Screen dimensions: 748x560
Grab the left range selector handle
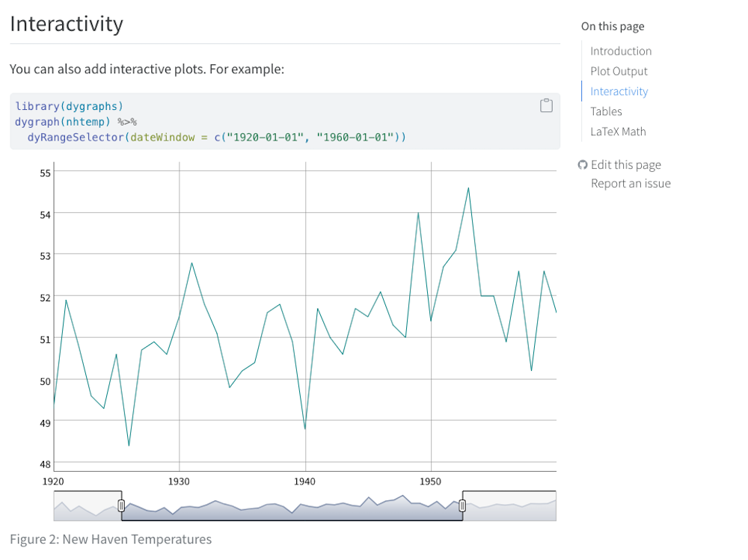tap(121, 506)
